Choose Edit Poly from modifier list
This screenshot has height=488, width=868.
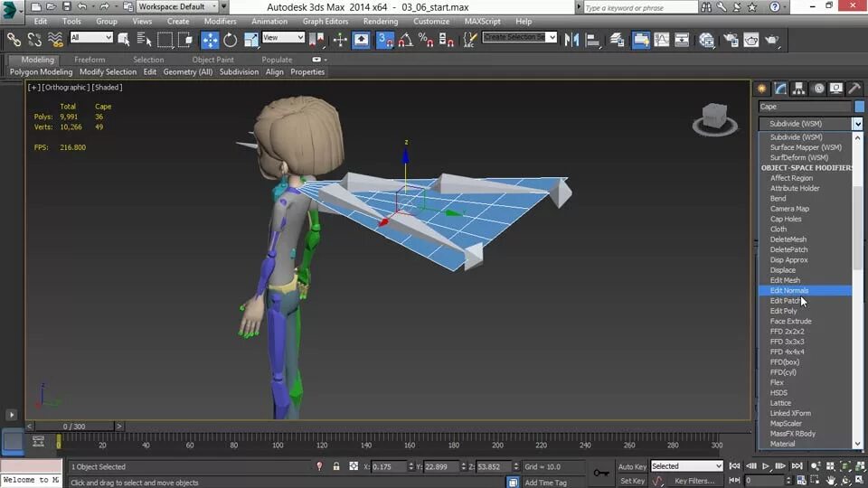(784, 311)
